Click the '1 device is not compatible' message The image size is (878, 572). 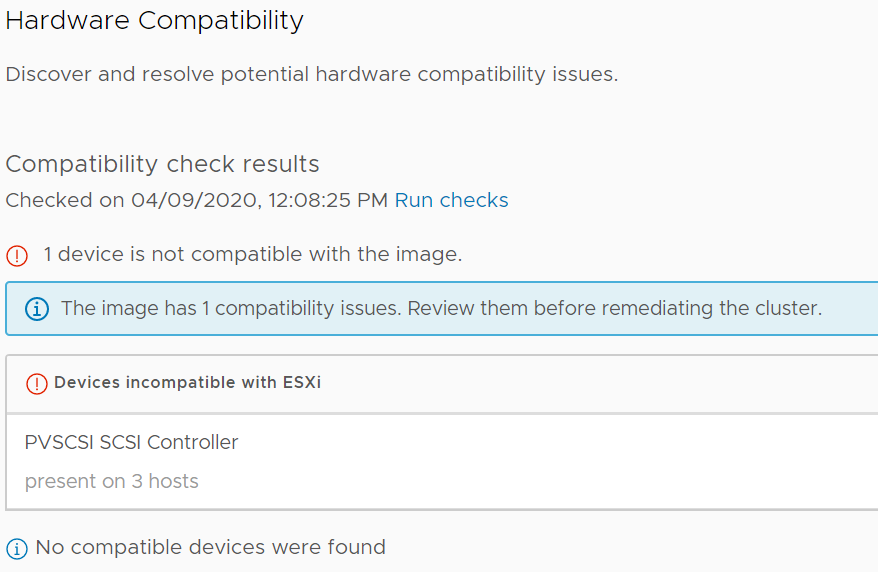(x=252, y=254)
